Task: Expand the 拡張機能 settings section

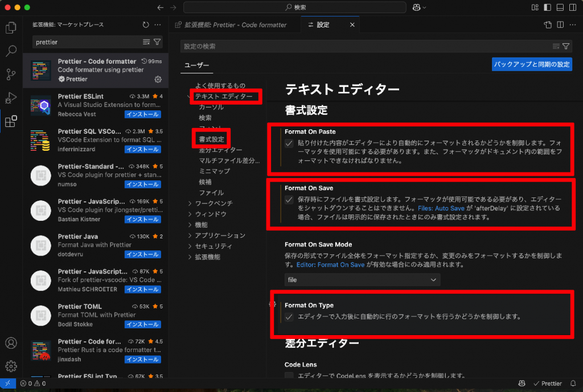Action: 190,257
